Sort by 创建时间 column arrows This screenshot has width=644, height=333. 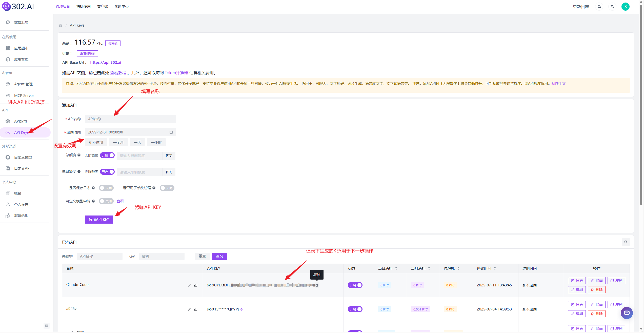495,268
